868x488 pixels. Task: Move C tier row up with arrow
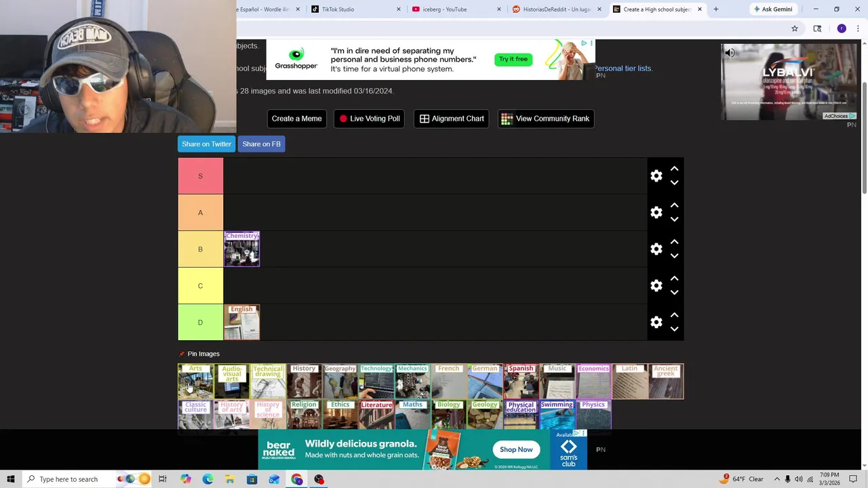click(x=674, y=279)
